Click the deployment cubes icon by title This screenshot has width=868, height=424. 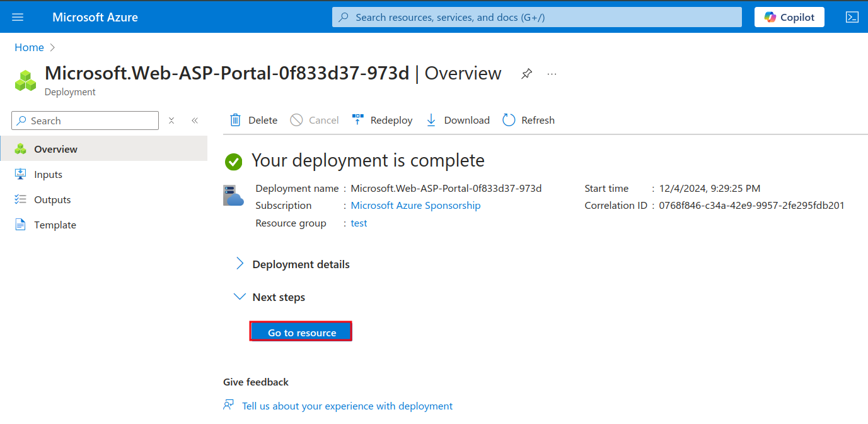pyautogui.click(x=26, y=80)
